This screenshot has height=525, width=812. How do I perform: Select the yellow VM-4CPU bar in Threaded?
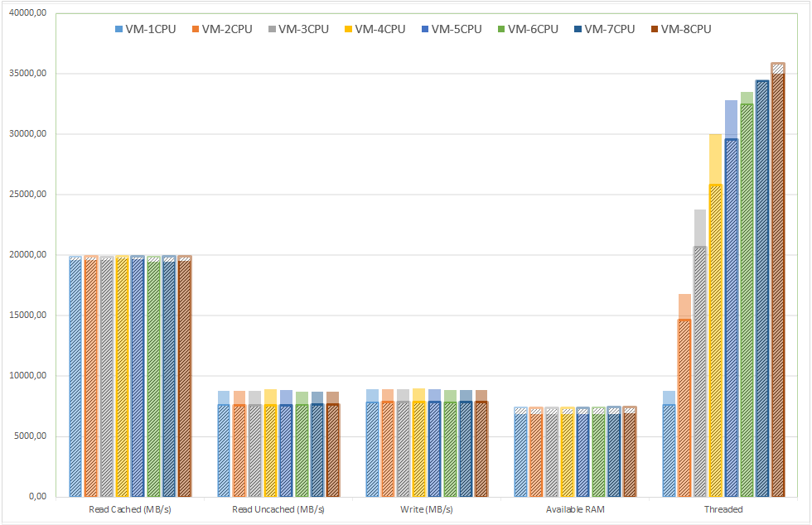[716, 315]
